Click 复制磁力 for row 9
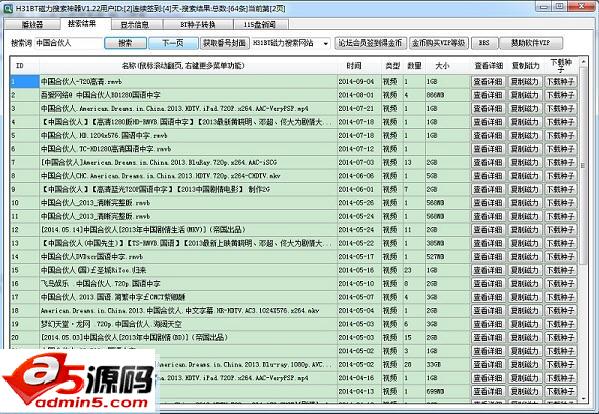Screen dimensions: 599x414 click(x=525, y=189)
